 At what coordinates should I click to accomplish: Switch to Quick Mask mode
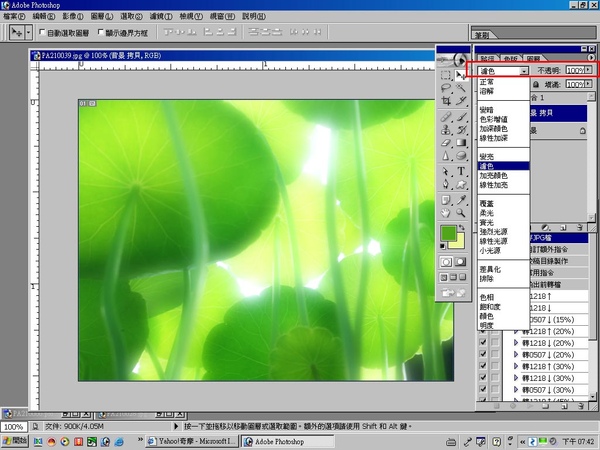[x=461, y=262]
